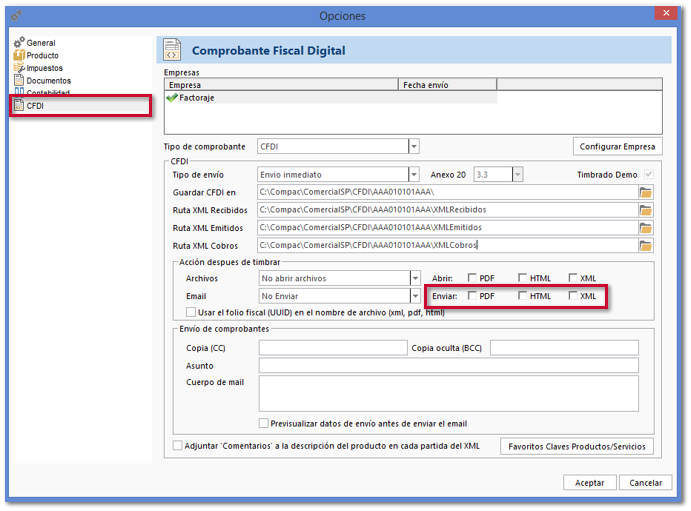Enable Enviar PDF checkbox
691x511 pixels.
click(473, 296)
